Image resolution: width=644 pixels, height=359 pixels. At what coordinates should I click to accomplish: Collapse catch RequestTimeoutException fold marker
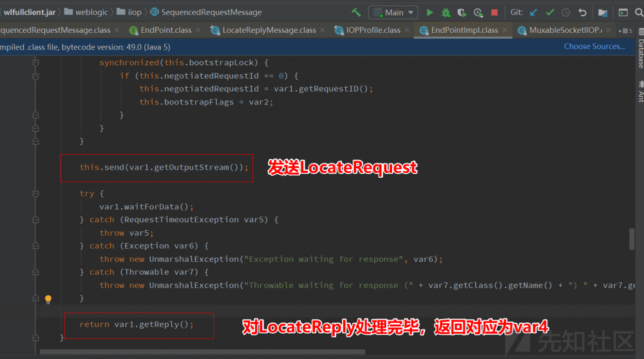click(35, 220)
